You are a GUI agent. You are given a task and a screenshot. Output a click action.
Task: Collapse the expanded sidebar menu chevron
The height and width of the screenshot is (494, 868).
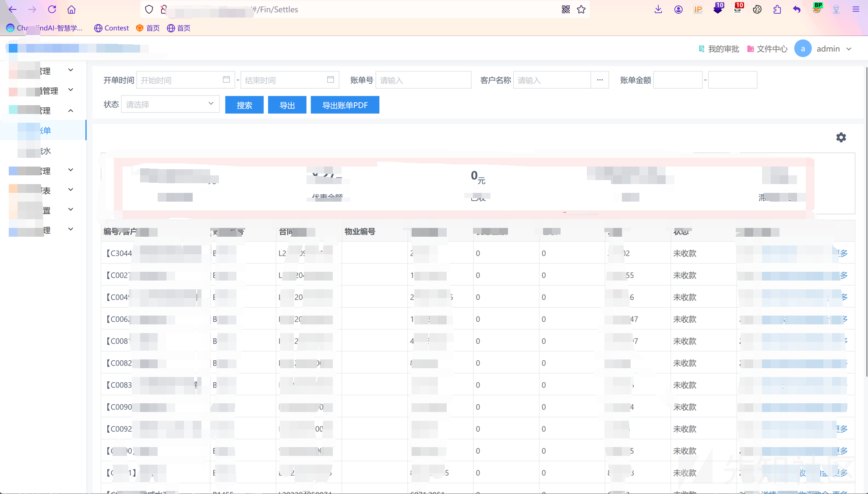(71, 110)
